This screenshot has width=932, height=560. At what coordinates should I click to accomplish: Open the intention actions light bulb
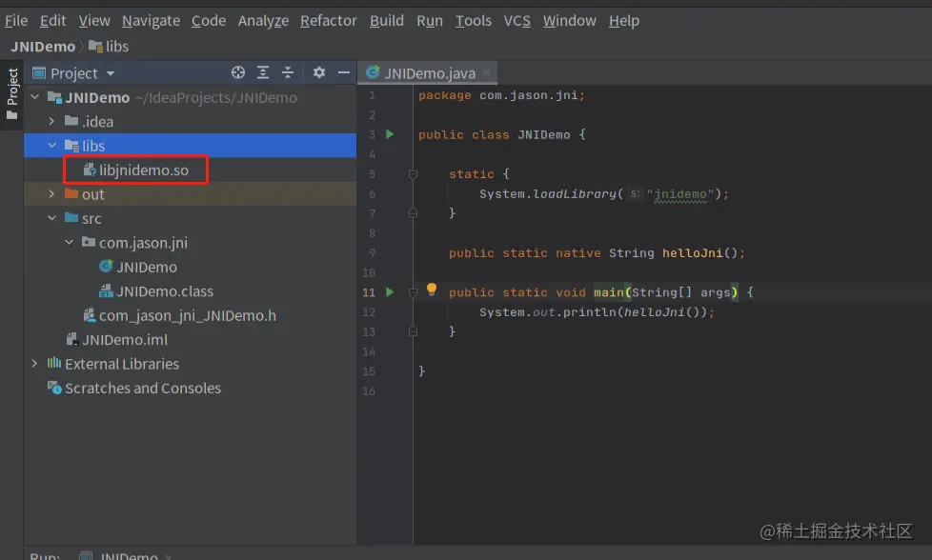tap(431, 289)
